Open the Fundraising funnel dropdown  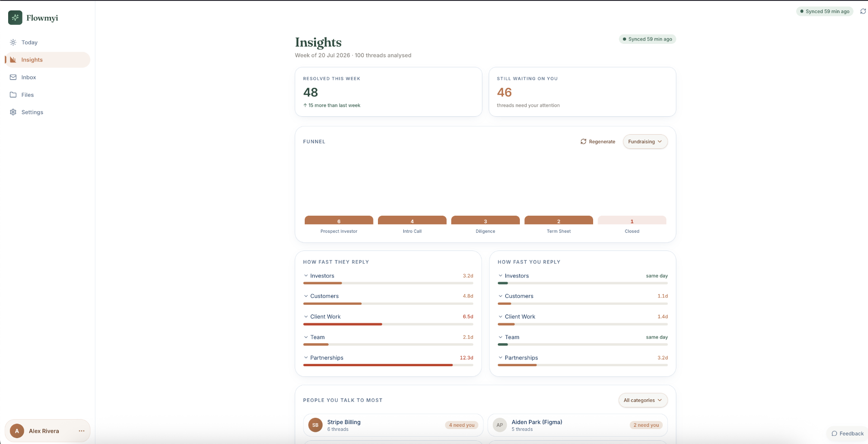pyautogui.click(x=645, y=142)
